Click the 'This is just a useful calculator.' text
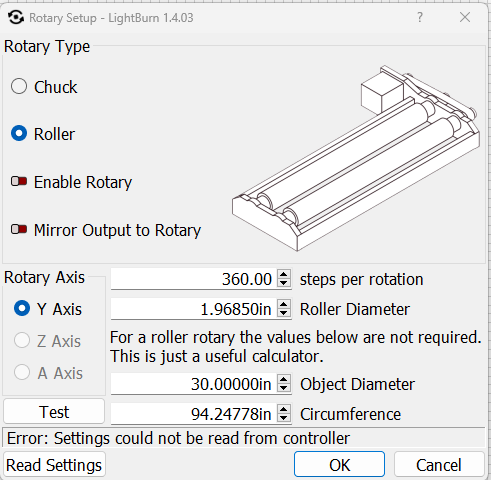 click(217, 356)
